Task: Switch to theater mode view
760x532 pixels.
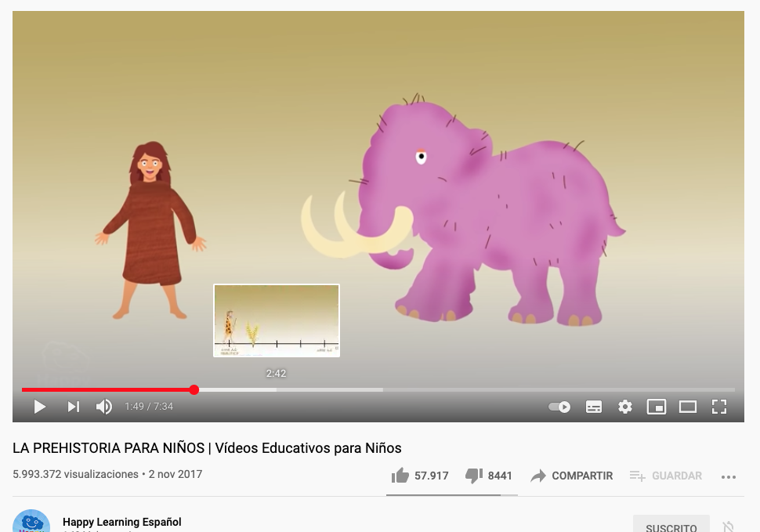Action: (688, 407)
